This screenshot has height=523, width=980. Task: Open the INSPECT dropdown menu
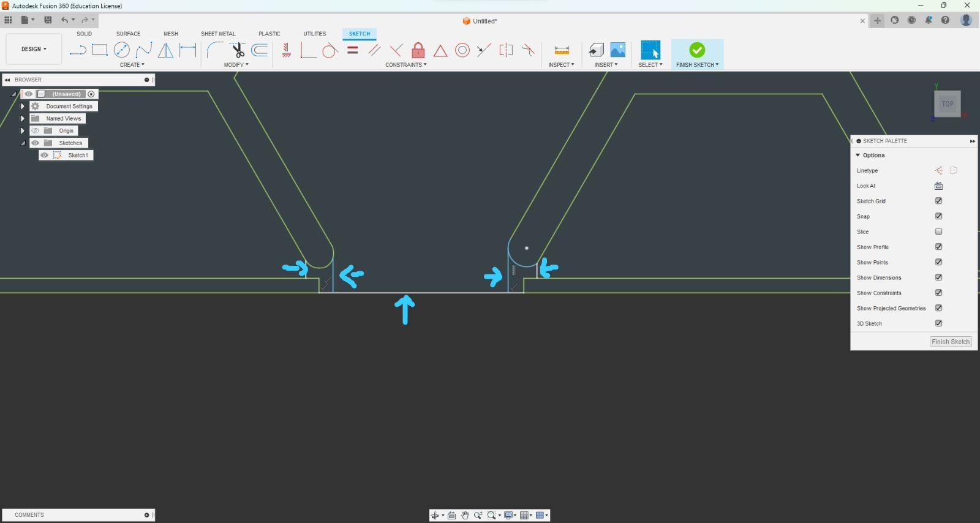click(562, 65)
